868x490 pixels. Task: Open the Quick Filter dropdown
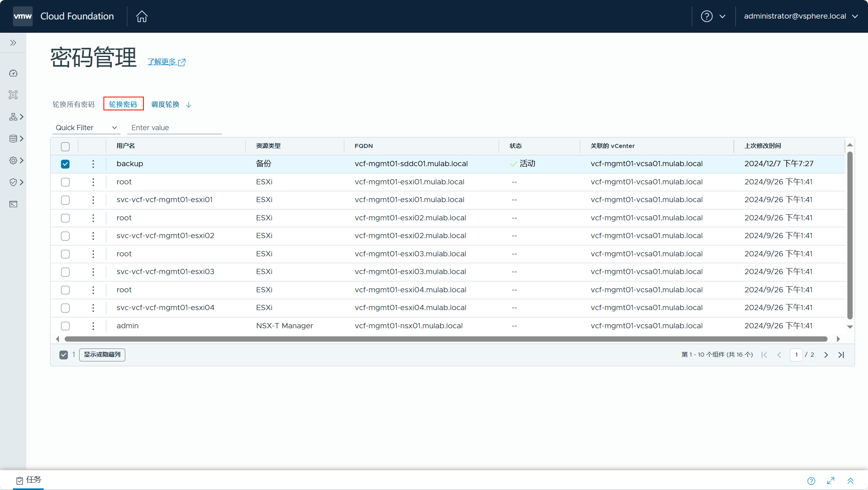coord(86,128)
